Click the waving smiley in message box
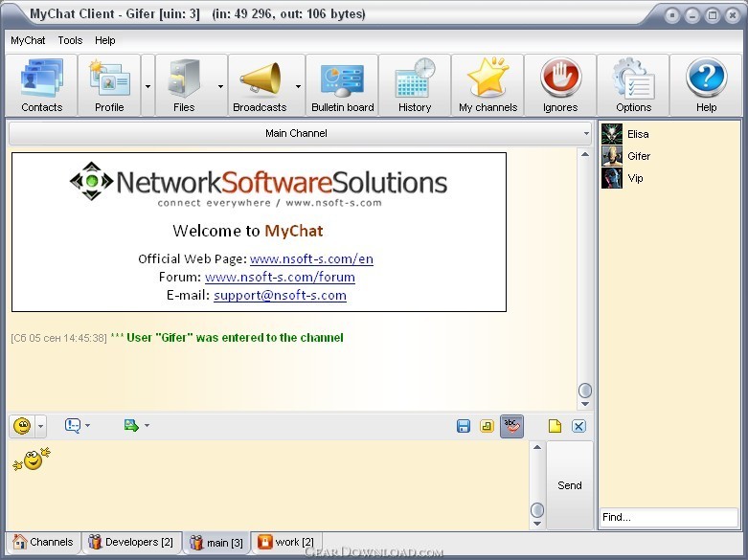748x560 pixels. pos(32,459)
